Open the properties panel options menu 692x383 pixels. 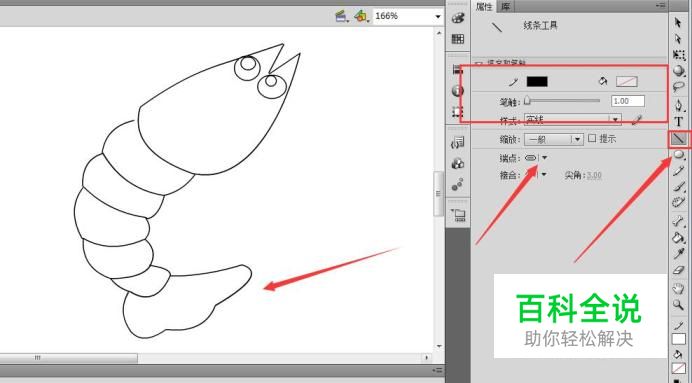pyautogui.click(x=661, y=6)
